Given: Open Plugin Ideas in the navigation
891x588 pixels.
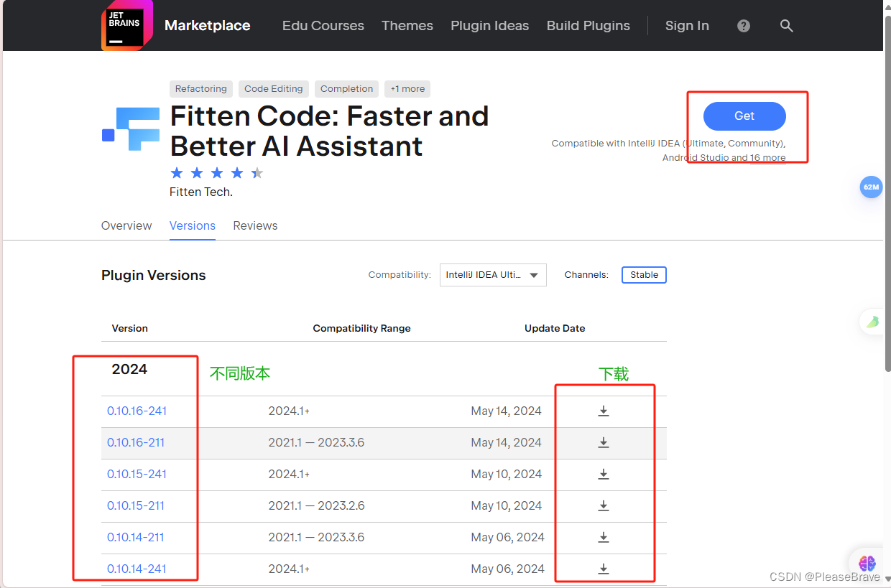Looking at the screenshot, I should pos(490,26).
